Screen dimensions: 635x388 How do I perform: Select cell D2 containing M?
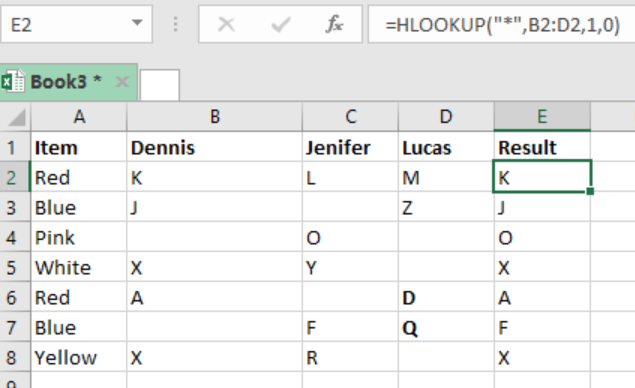446,177
